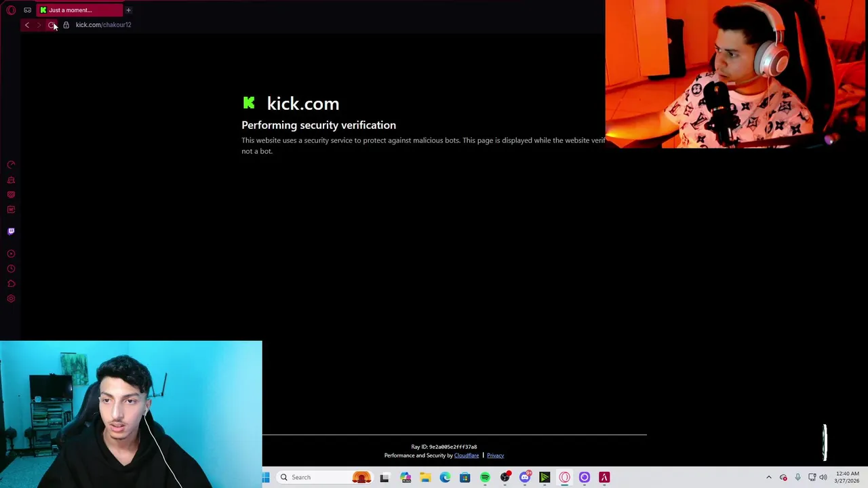Open Windows Start menu

click(x=266, y=477)
